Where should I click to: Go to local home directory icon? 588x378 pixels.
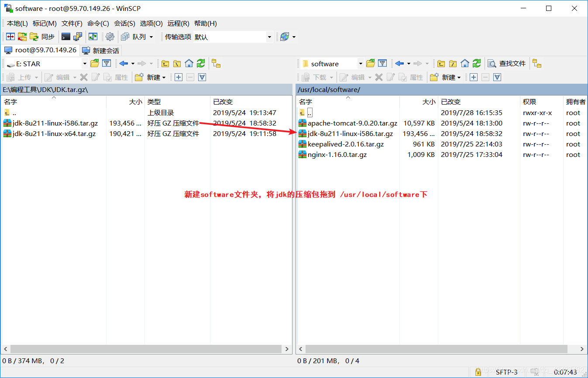point(189,64)
